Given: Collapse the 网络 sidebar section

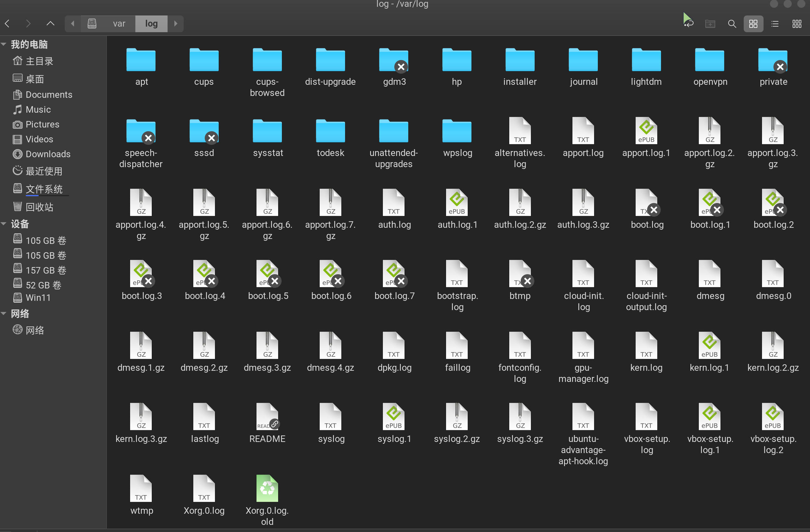Looking at the screenshot, I should [x=4, y=314].
